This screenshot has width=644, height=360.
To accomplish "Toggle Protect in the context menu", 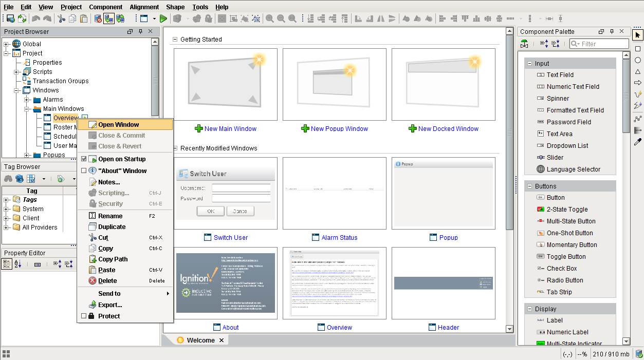I will coord(84,316).
